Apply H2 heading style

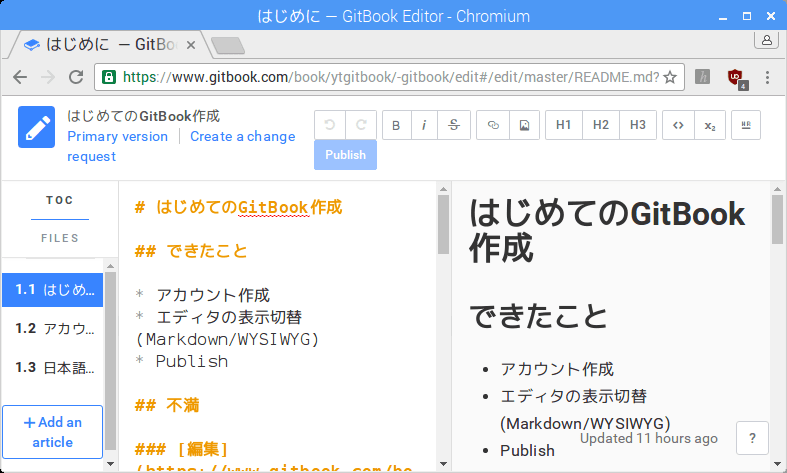601,125
